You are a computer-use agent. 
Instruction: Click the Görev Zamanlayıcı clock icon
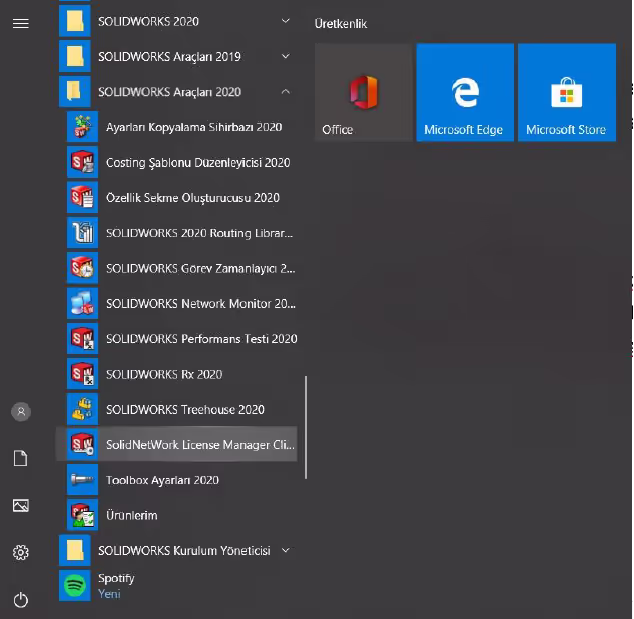pos(82,268)
